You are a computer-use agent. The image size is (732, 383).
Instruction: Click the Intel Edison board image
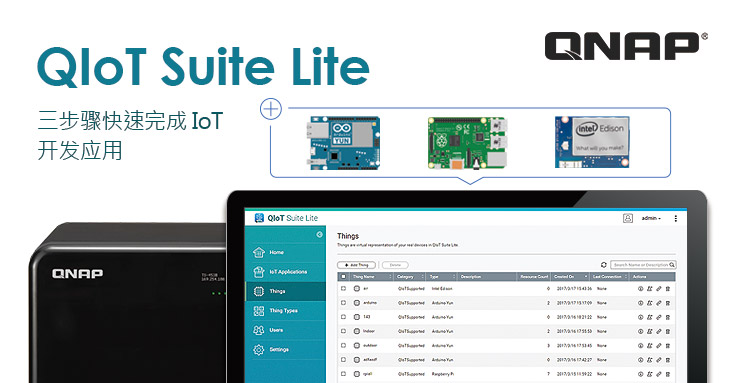click(592, 142)
